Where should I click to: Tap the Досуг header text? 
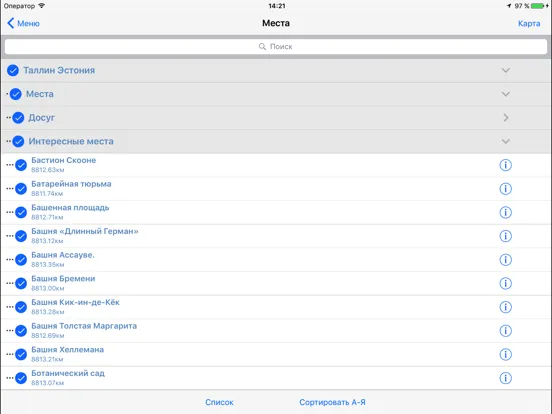[x=42, y=118]
